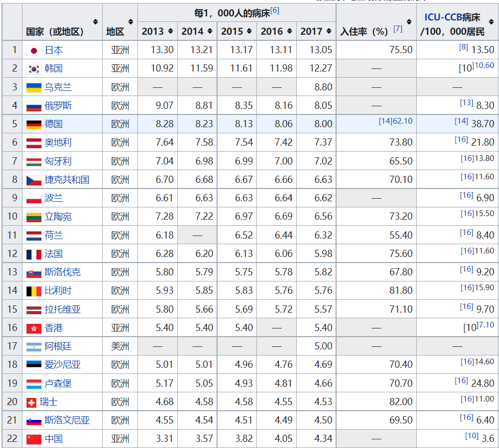Screen dimensions: 499x448
Task: Open the 爱沙尼亚 country link
Action: click(63, 365)
